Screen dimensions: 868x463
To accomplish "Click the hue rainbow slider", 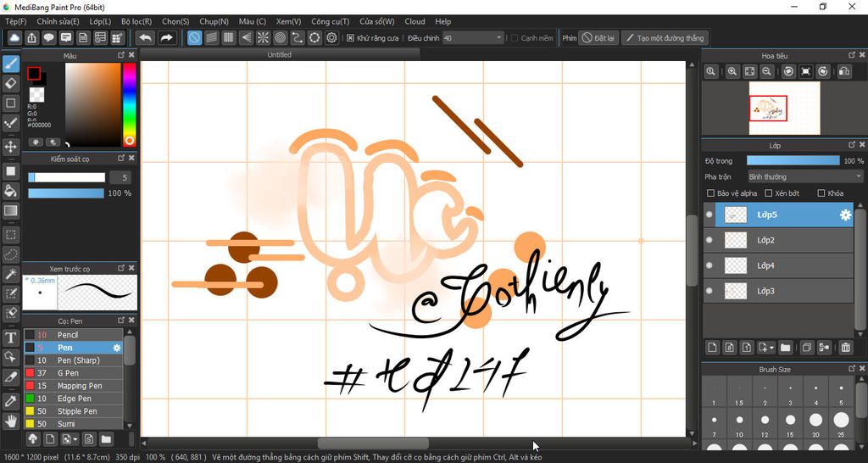I will point(129,104).
